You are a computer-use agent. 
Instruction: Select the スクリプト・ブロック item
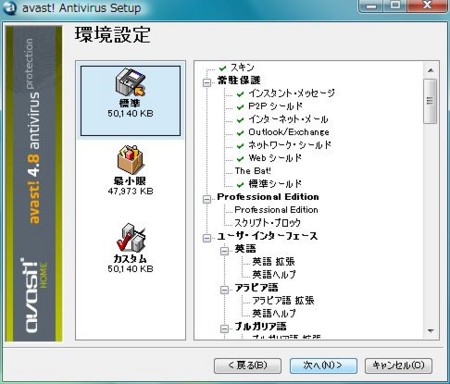[x=267, y=223]
